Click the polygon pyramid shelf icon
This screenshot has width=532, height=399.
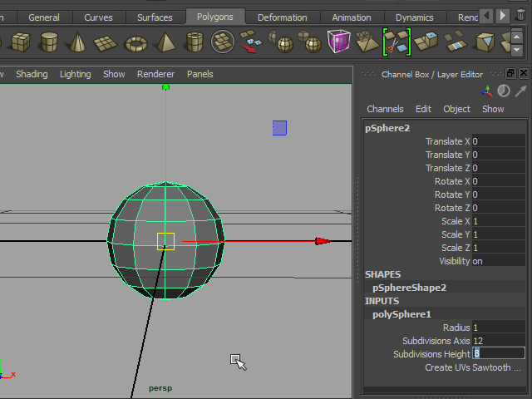click(165, 42)
